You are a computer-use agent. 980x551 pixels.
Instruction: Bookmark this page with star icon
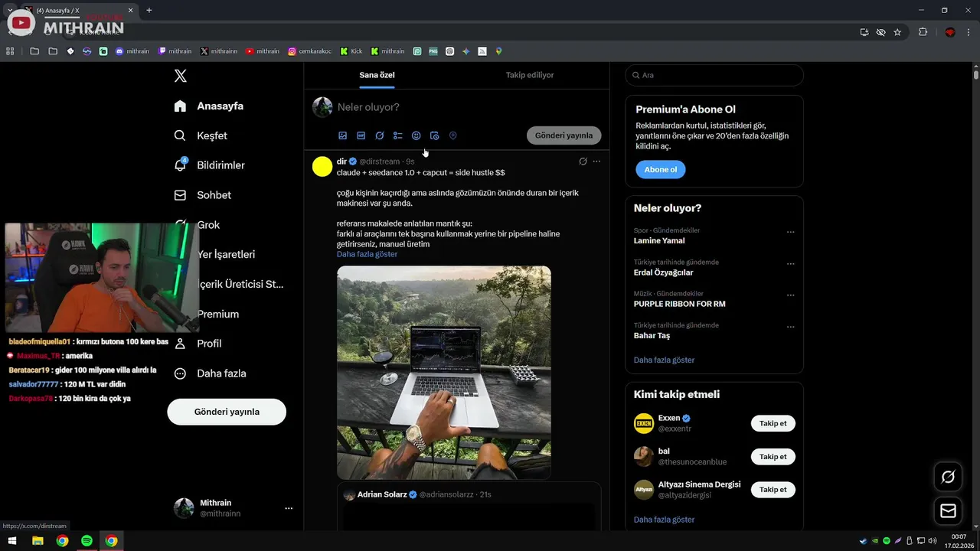(x=897, y=32)
